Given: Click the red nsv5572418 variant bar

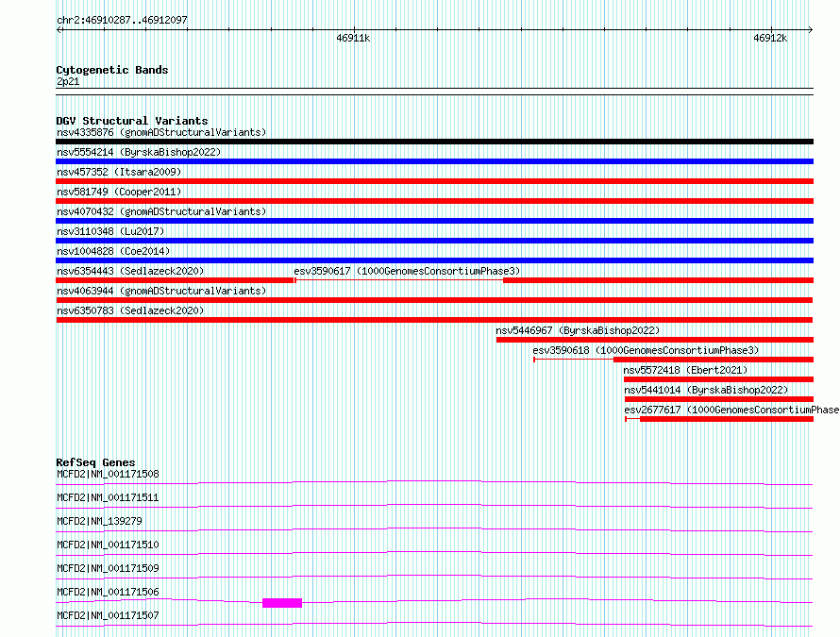Looking at the screenshot, I should tap(719, 379).
